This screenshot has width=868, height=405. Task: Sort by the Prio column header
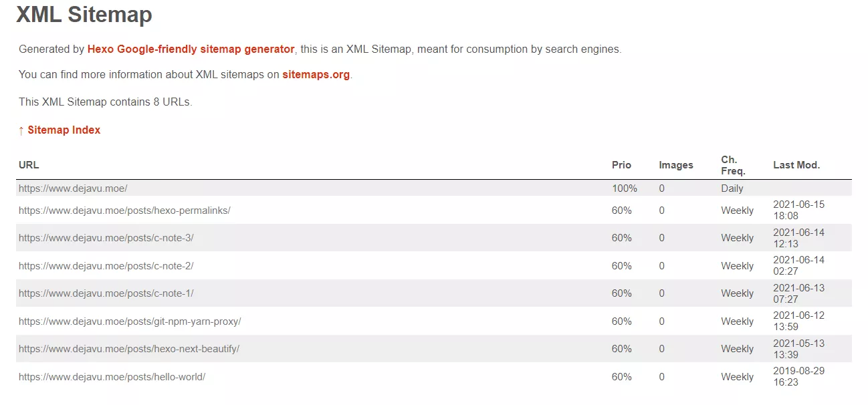pyautogui.click(x=621, y=165)
